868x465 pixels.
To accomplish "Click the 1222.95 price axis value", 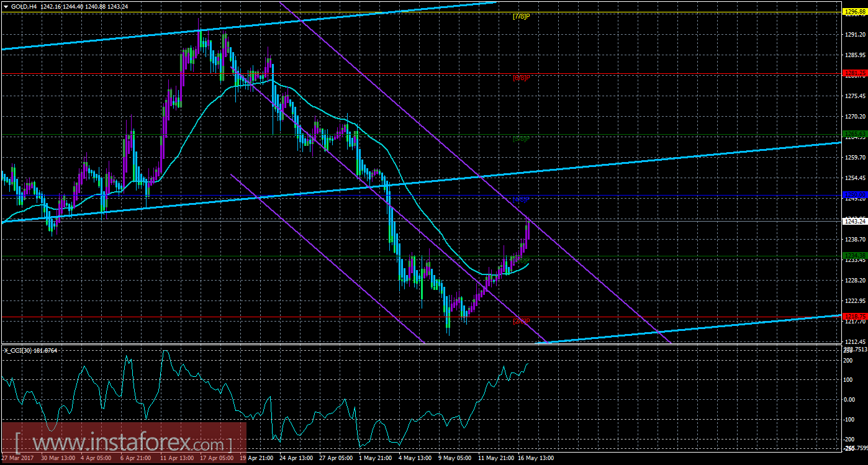I will pos(855,301).
